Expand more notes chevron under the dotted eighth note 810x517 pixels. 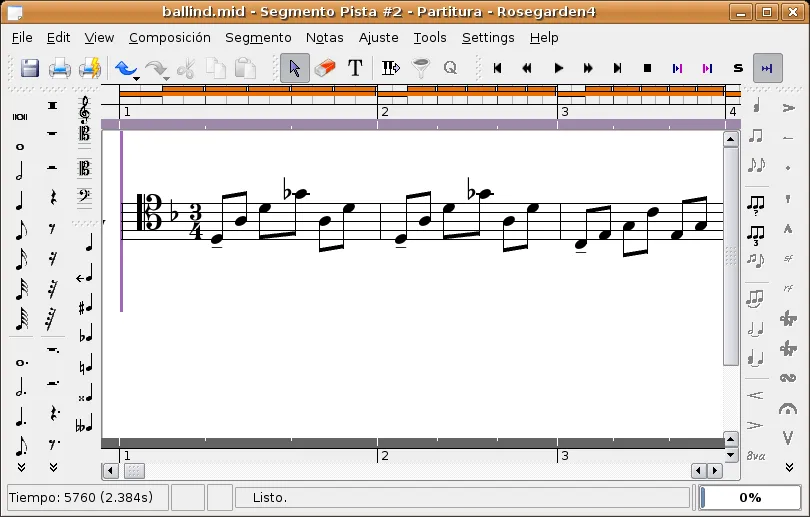tap(21, 467)
